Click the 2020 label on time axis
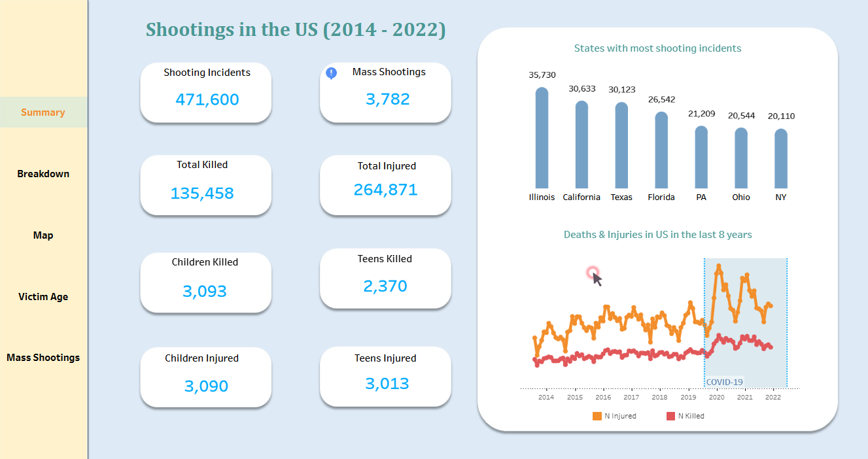 coord(716,397)
